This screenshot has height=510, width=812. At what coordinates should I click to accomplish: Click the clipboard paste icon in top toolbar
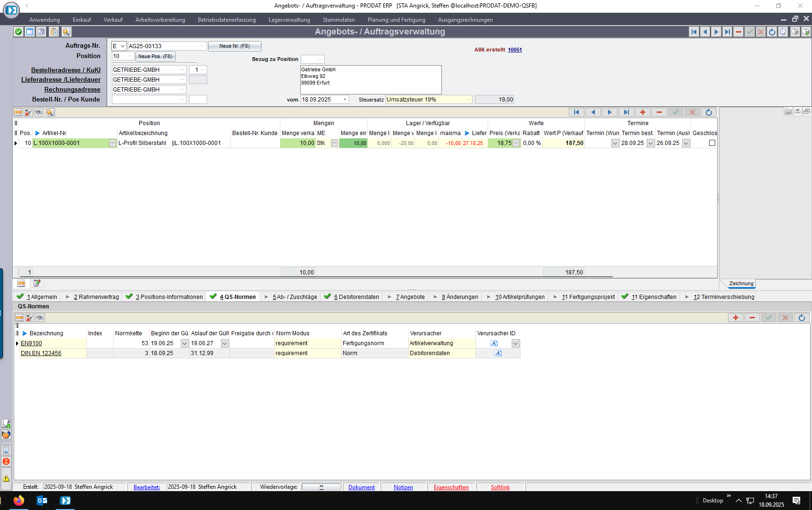click(54, 32)
